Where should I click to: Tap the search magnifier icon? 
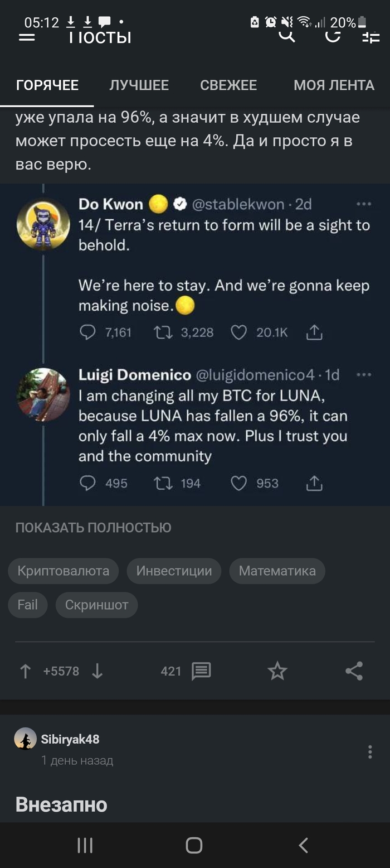[x=286, y=36]
